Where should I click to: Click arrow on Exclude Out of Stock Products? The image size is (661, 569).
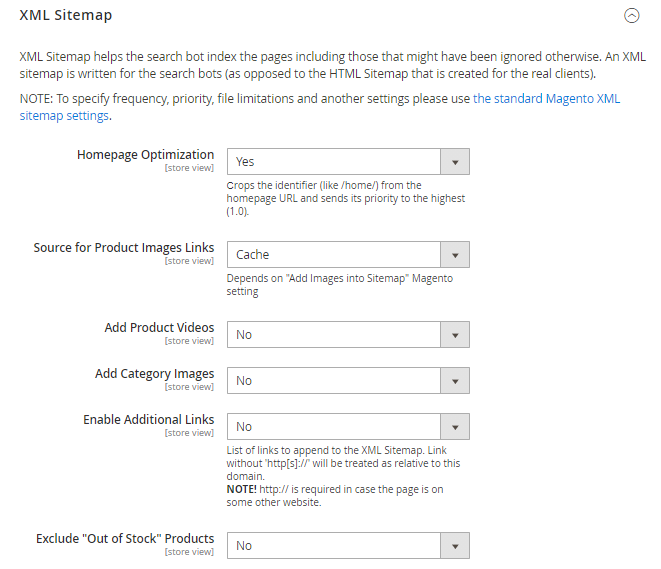(x=455, y=545)
